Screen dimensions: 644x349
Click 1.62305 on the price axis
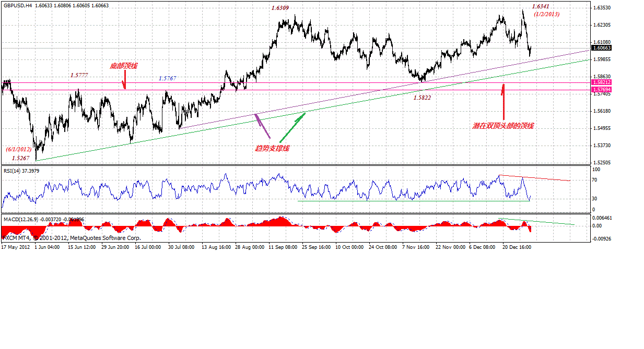tap(602, 25)
